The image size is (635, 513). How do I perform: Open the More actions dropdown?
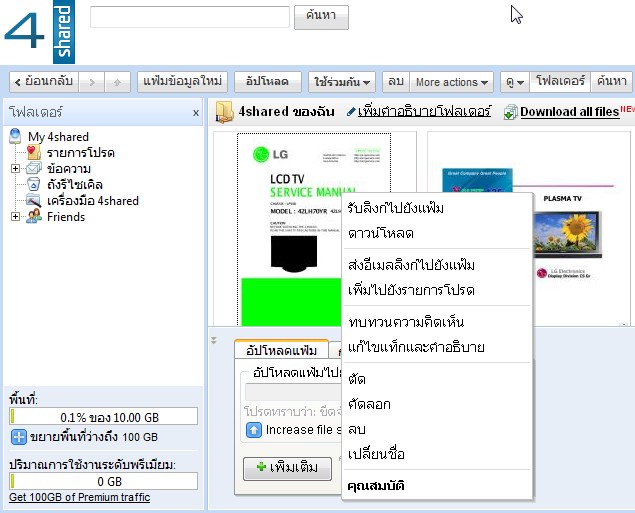point(452,82)
